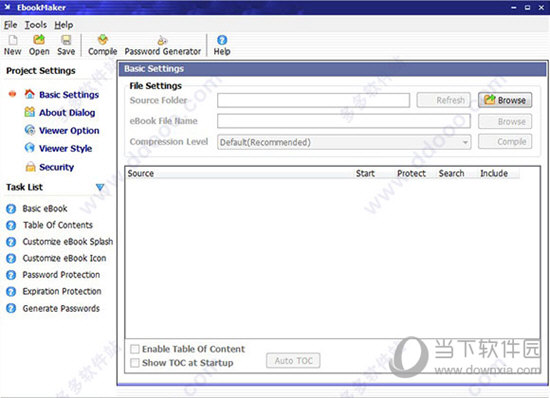Screen dimensions: 550x398
Task: Expand the Compression Level dropdown
Action: point(465,142)
